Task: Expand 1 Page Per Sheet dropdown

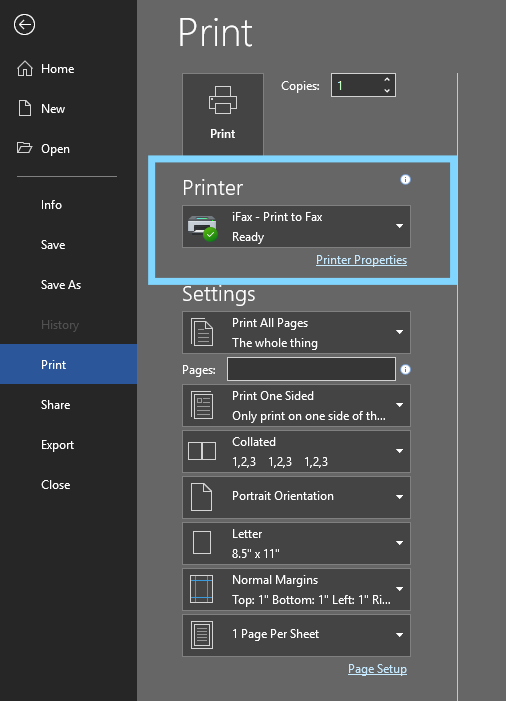Action: [x=296, y=635]
